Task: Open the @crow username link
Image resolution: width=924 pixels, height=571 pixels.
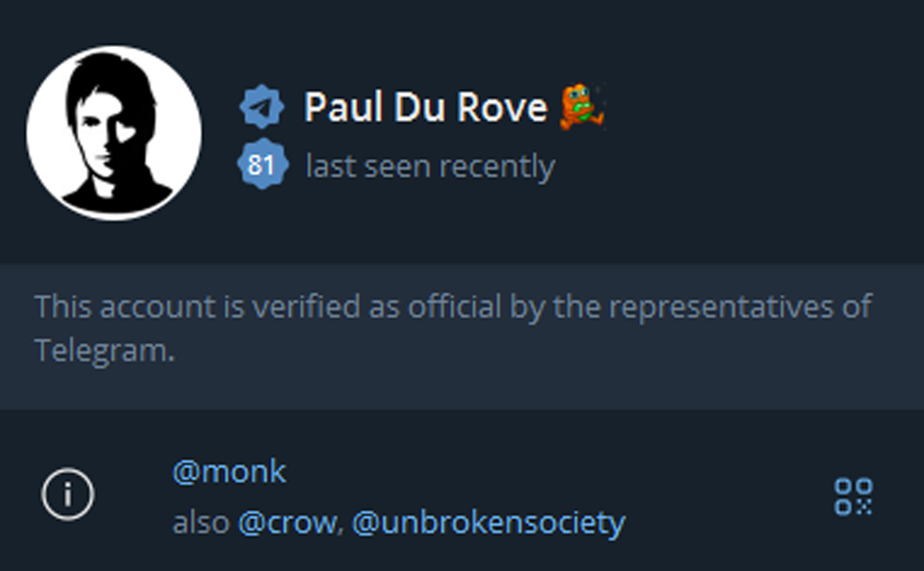Action: [x=286, y=522]
